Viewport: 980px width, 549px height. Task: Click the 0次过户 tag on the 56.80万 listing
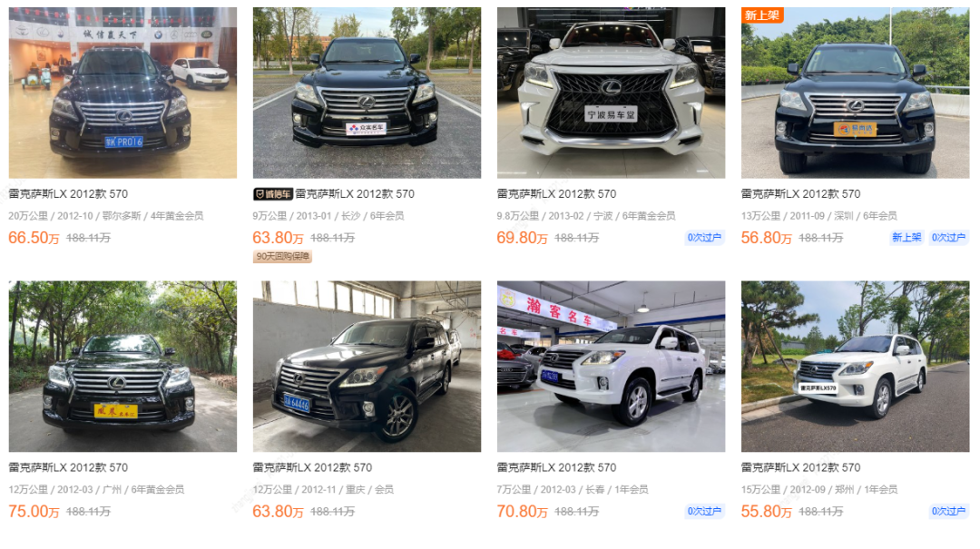tap(949, 238)
